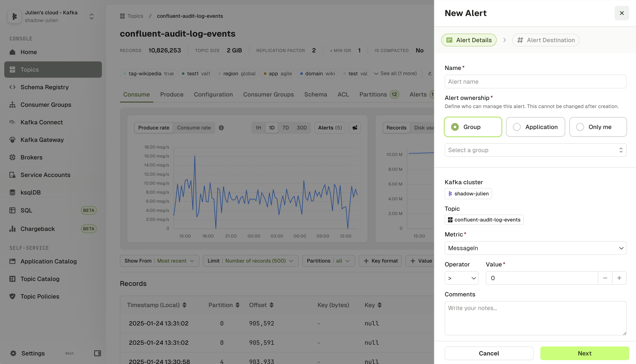Increase the Value with plus button

coord(619,278)
